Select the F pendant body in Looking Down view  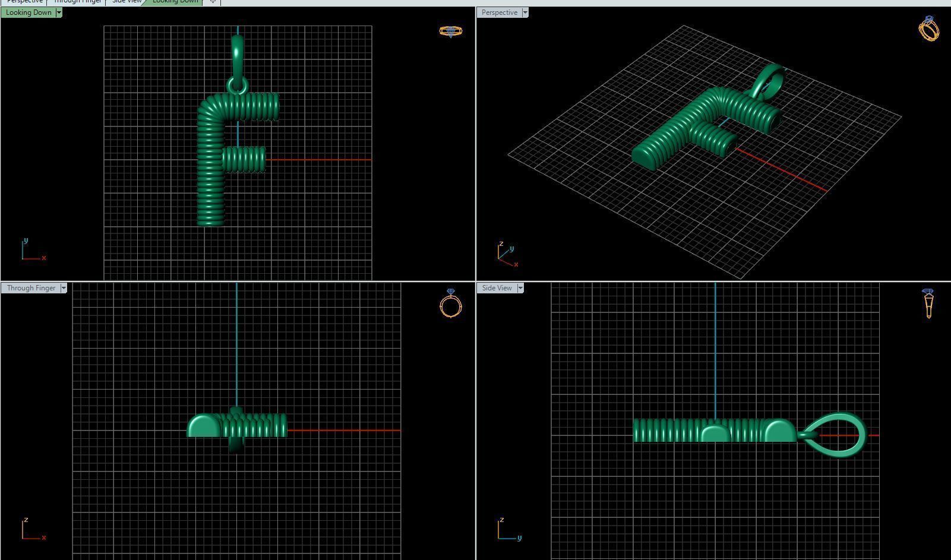(x=211, y=160)
